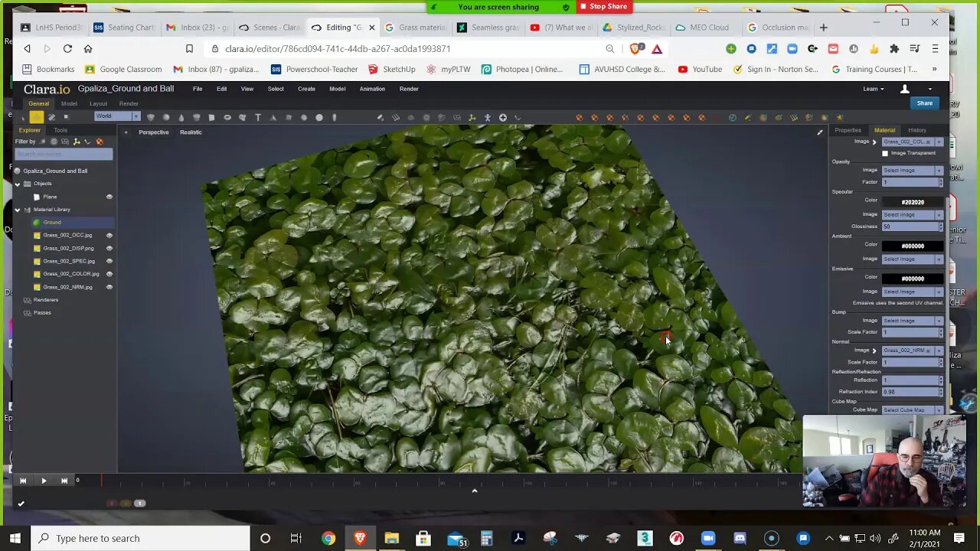Switch to the Properties tab
The image size is (980, 551).
[x=848, y=130]
